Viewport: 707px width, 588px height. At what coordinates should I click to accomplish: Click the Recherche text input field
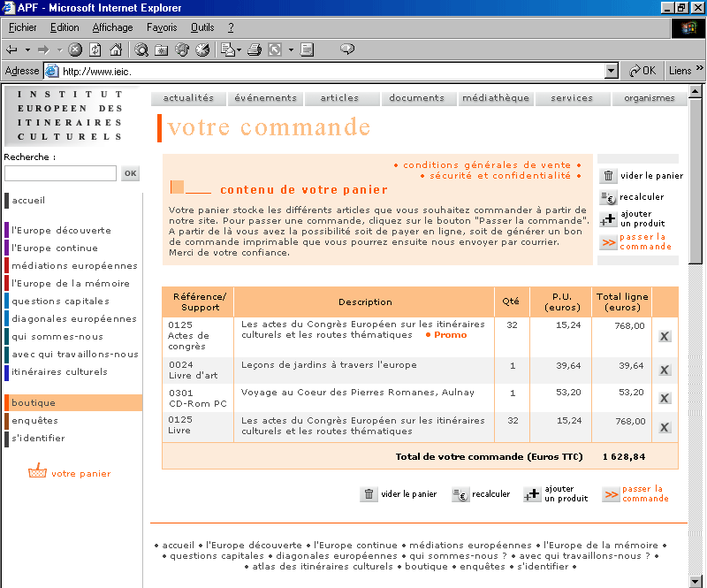tap(60, 173)
